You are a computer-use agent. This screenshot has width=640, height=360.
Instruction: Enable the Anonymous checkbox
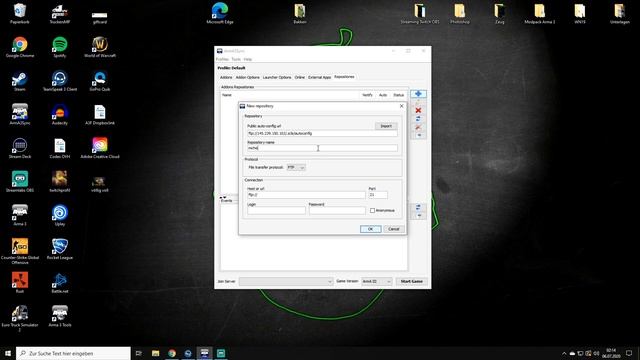click(x=372, y=210)
